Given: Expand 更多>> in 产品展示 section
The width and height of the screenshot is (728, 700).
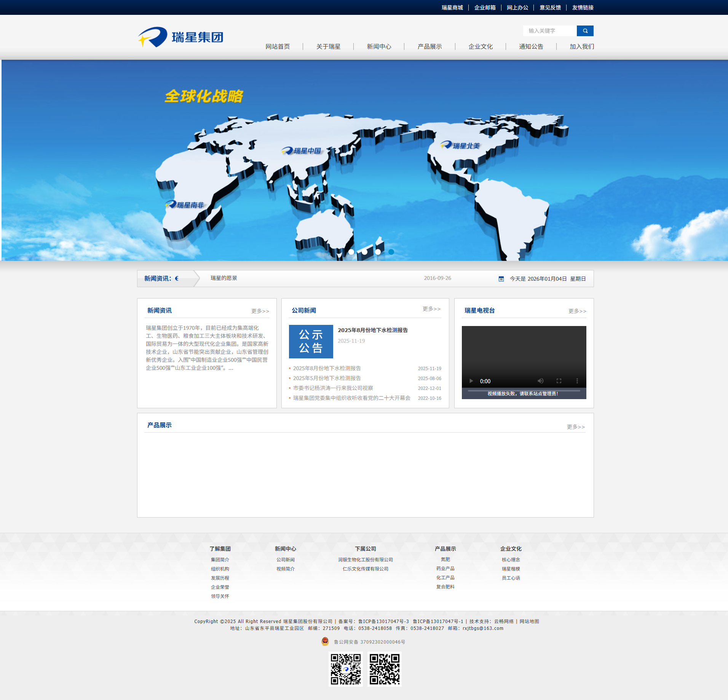Looking at the screenshot, I should pos(575,427).
